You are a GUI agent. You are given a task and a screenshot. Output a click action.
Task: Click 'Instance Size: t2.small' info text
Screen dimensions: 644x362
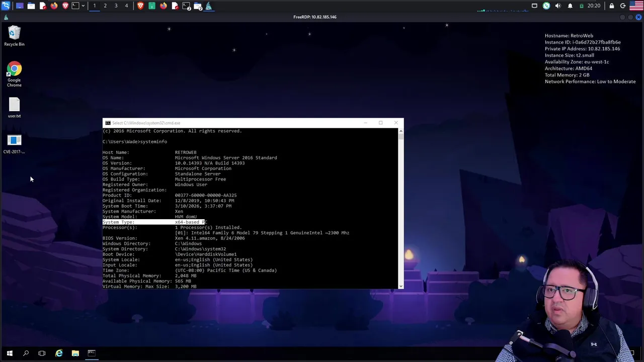click(x=570, y=55)
